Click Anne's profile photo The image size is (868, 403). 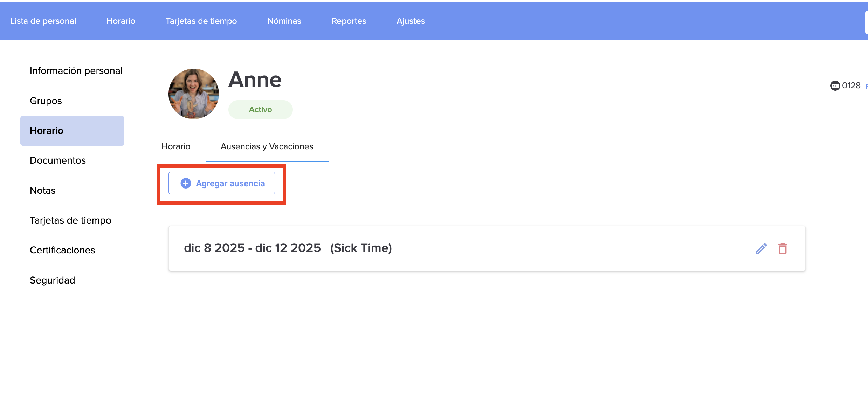pyautogui.click(x=194, y=94)
